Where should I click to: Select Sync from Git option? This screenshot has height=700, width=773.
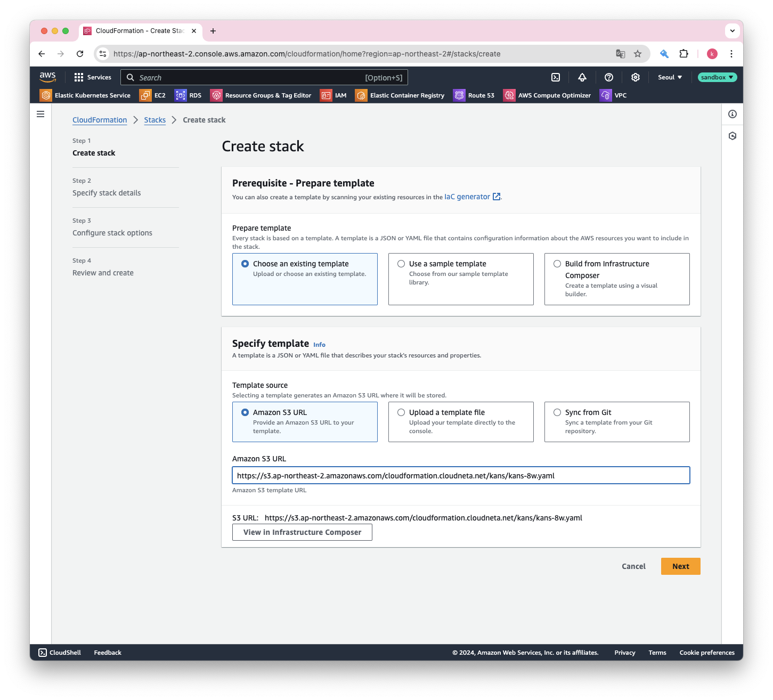click(617, 422)
